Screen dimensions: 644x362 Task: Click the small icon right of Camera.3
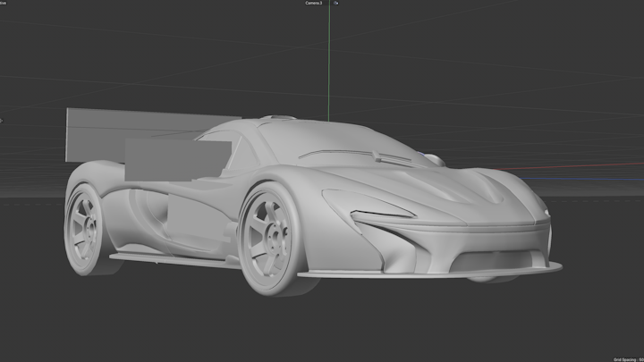click(336, 3)
